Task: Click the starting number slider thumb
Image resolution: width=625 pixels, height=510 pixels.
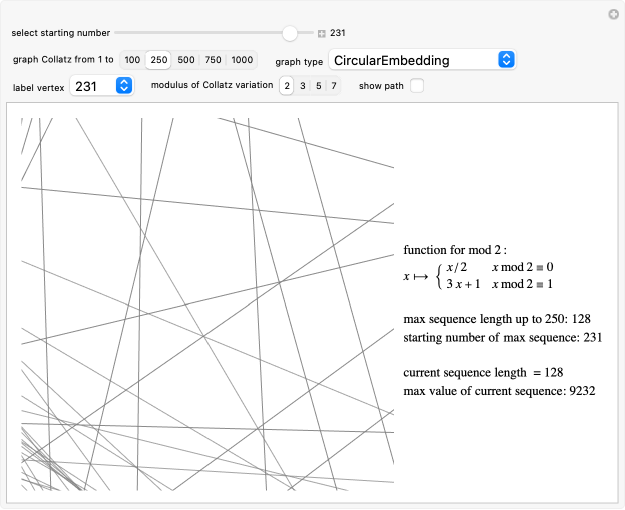Action: tap(290, 33)
